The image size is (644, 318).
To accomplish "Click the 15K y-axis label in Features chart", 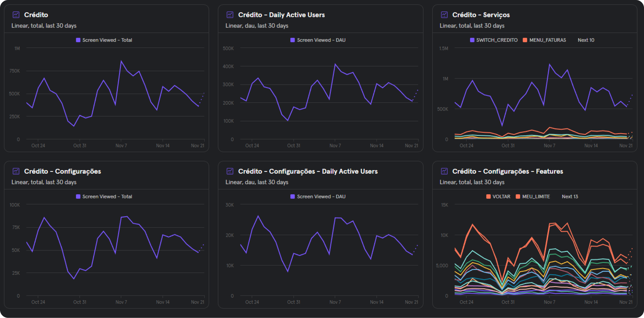I will tap(445, 205).
